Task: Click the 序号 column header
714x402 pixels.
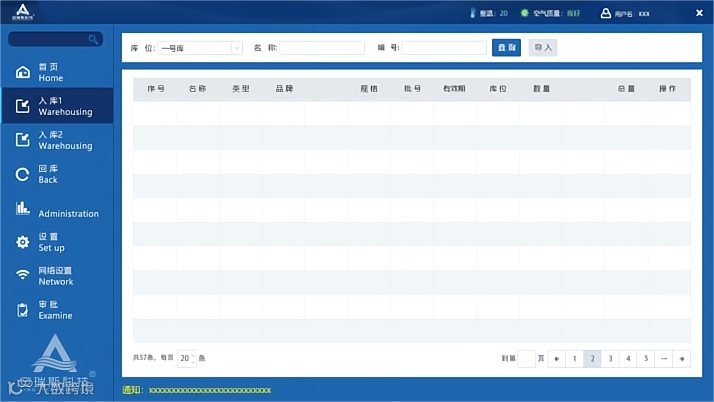Action: pos(156,89)
